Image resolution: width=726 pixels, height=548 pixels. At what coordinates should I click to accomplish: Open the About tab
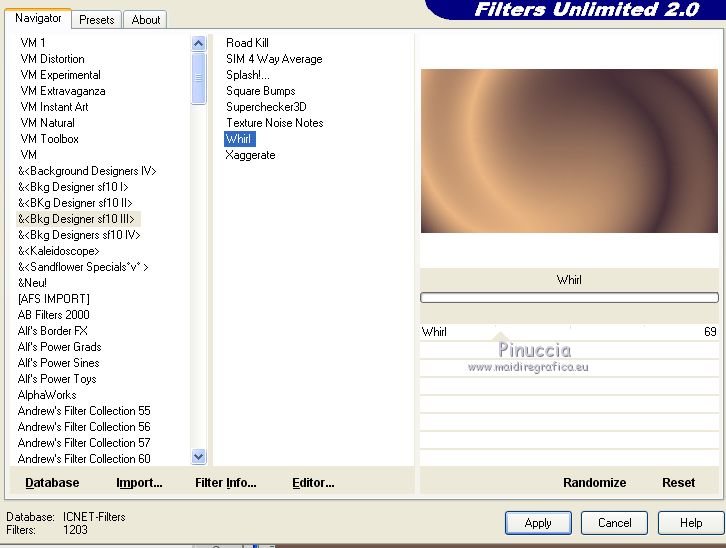tap(145, 20)
